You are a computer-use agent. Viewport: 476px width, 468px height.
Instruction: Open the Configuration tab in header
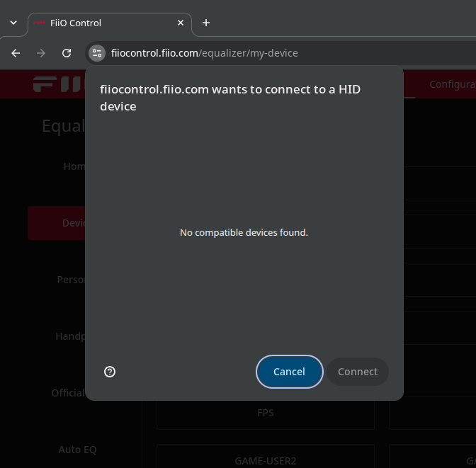pos(453,84)
